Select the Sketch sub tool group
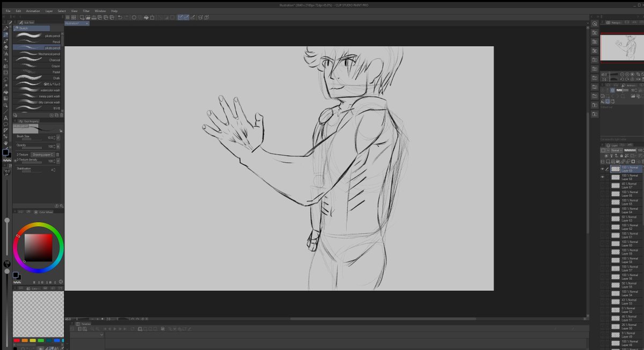Image resolution: width=644 pixels, height=350 pixels. [x=31, y=28]
